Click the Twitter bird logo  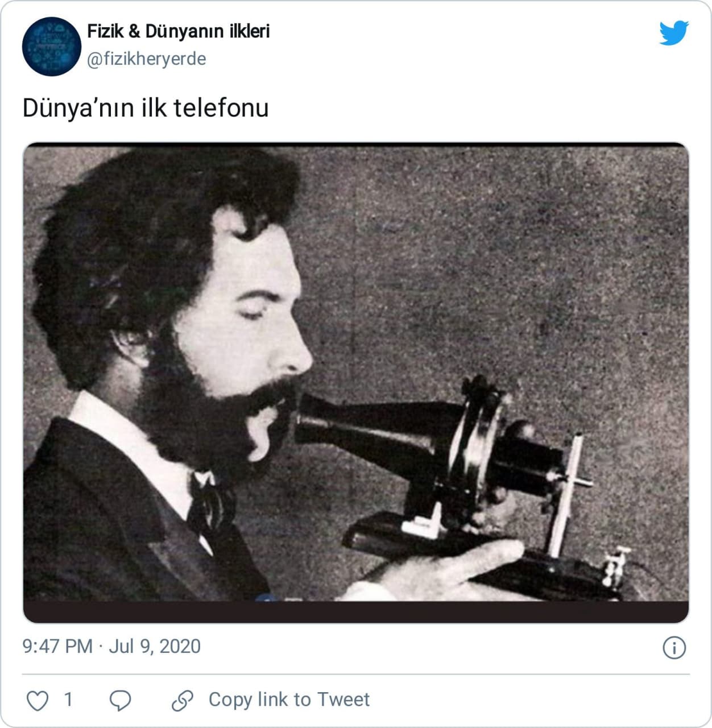[674, 32]
